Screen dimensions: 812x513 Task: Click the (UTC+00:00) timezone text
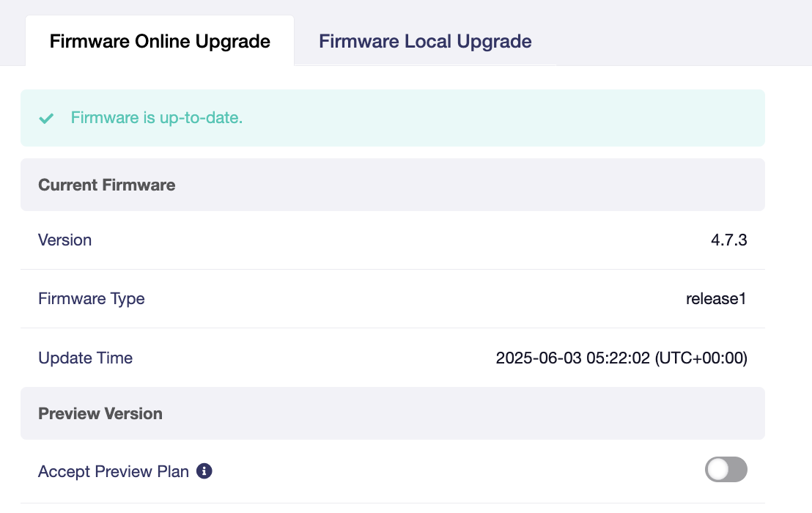(x=701, y=358)
